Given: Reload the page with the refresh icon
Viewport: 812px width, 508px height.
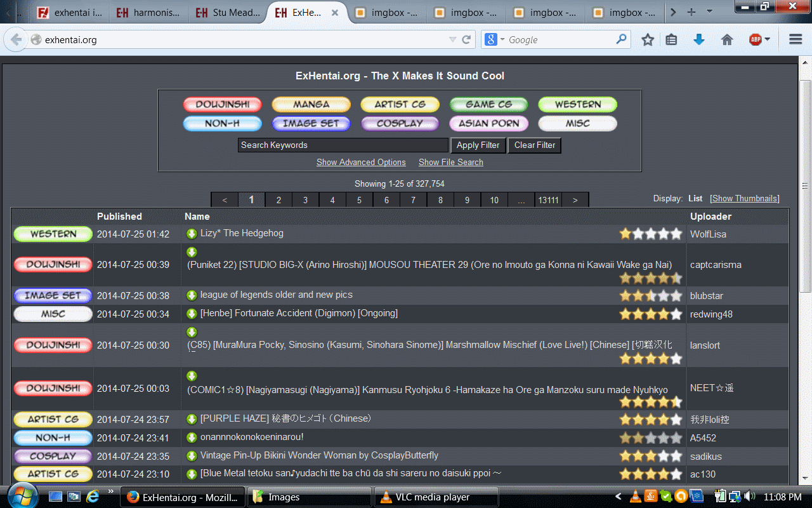Looking at the screenshot, I should tap(466, 39).
